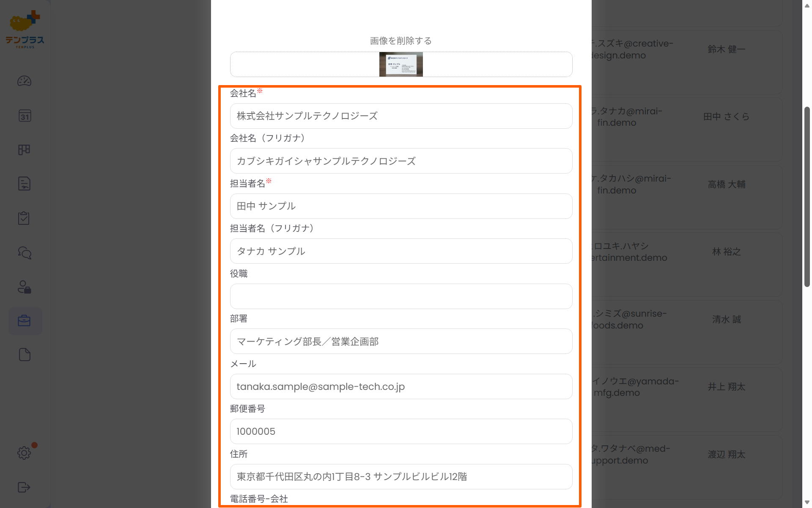Image resolution: width=812 pixels, height=508 pixels.
Task: Click email ending creative-design.demo
Action: pos(633,49)
